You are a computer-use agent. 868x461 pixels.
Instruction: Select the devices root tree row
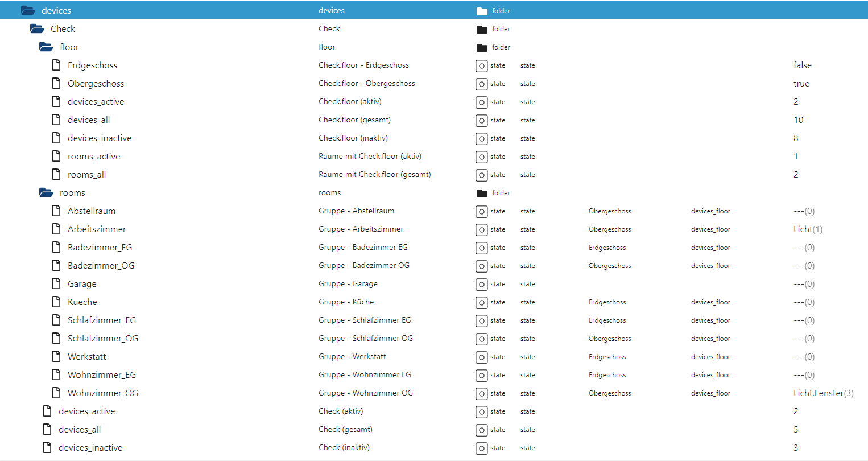(434, 10)
